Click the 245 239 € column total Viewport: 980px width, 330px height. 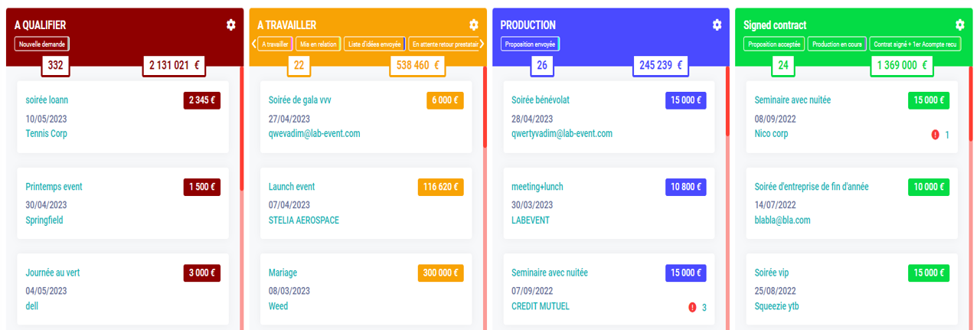[661, 66]
